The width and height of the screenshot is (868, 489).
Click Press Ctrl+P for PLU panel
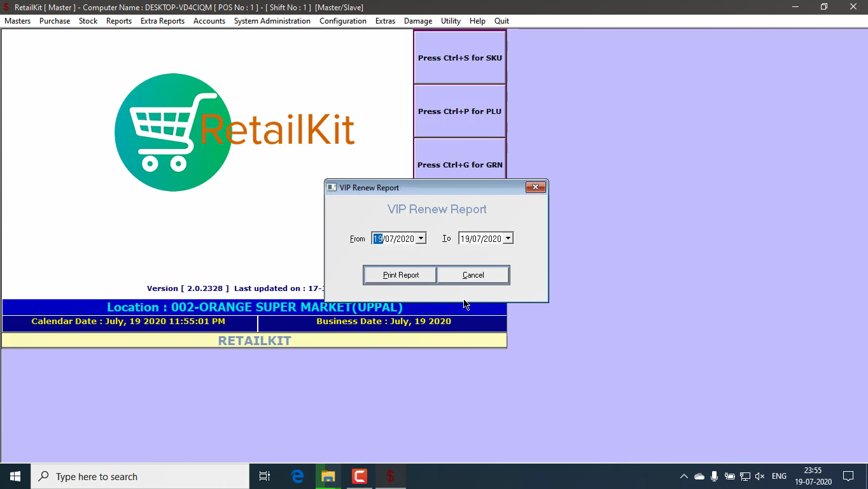[x=459, y=111]
